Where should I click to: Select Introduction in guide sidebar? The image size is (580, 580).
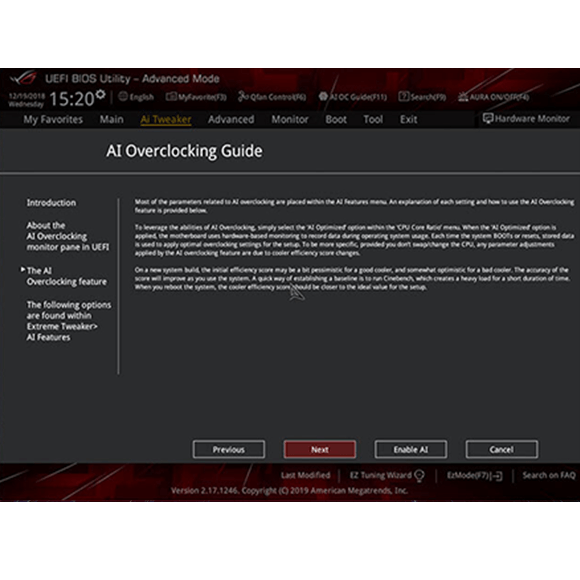pos(51,203)
